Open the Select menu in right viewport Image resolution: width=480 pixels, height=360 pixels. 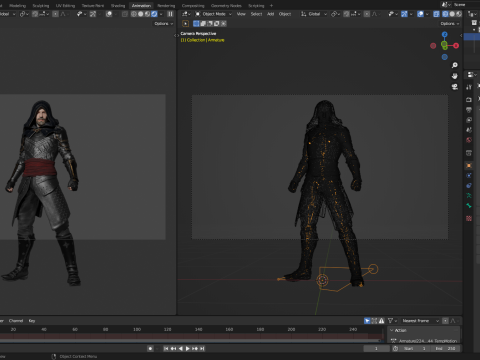click(256, 14)
